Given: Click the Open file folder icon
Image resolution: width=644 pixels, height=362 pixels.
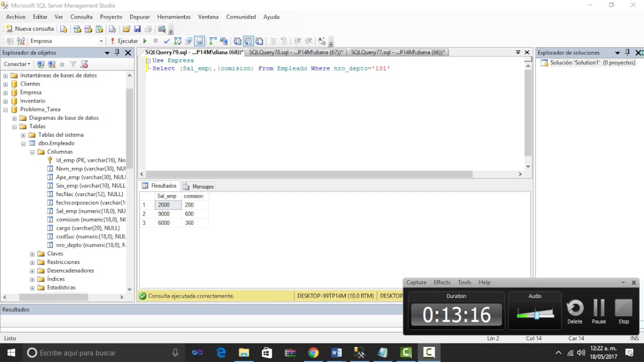Looking at the screenshot, I should click(x=126, y=29).
